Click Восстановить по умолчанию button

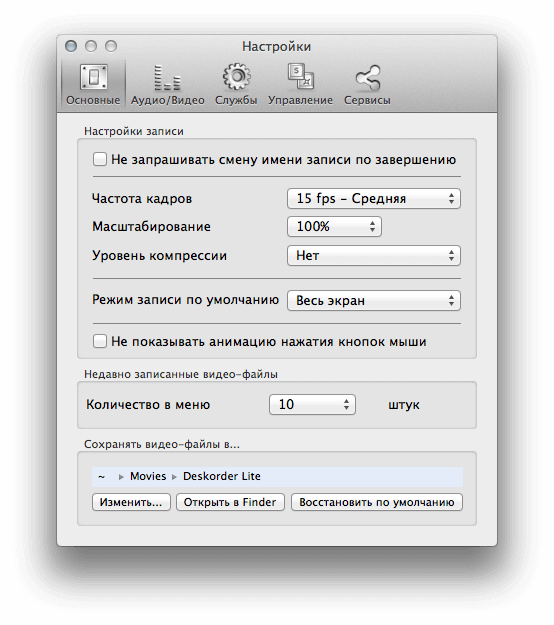[x=377, y=502]
